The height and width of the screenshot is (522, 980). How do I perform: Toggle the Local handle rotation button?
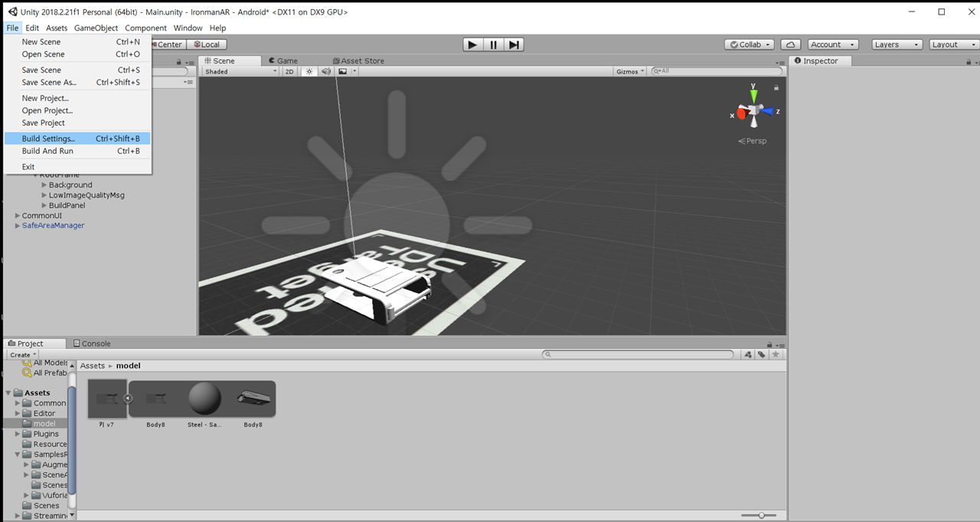[x=207, y=44]
